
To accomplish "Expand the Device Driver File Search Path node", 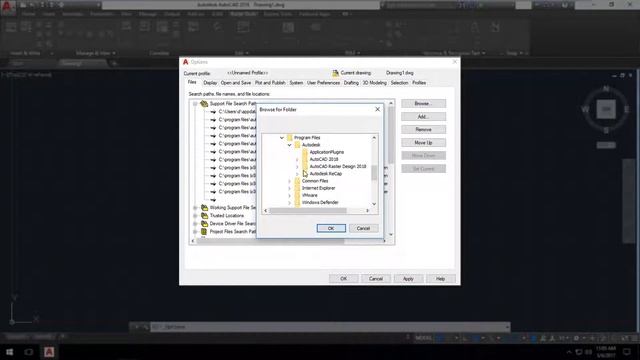I will [195, 224].
